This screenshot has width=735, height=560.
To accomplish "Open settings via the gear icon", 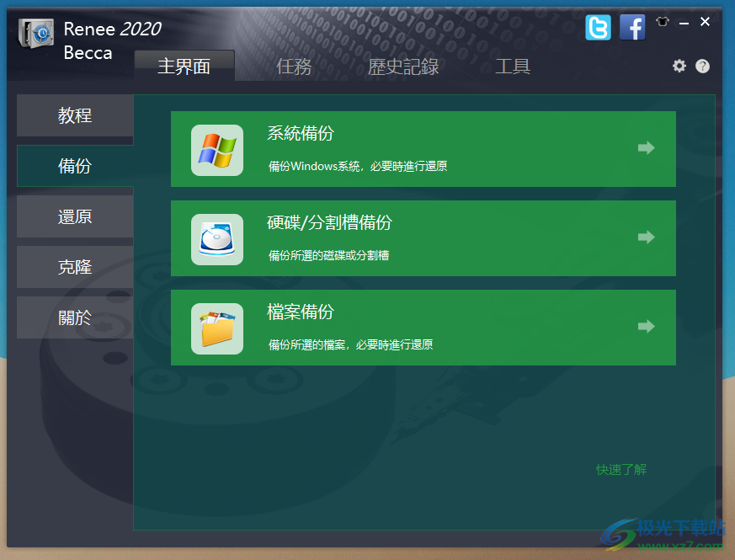I will pos(679,66).
